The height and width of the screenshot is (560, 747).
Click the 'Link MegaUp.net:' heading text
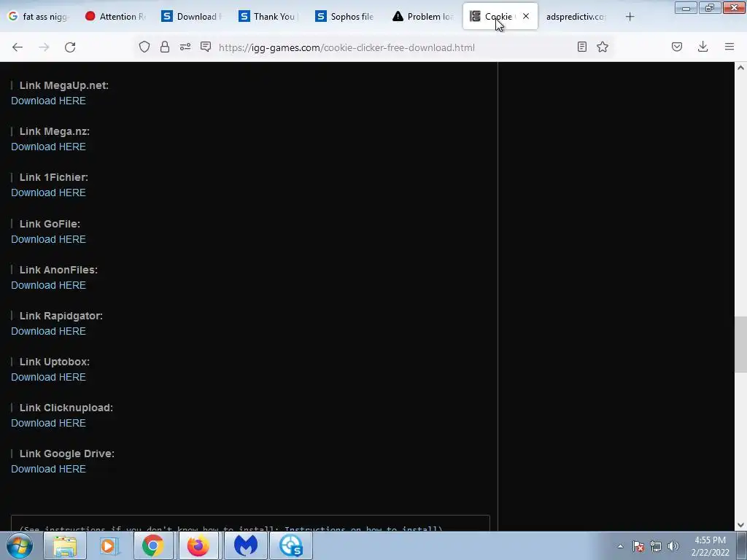(x=64, y=85)
